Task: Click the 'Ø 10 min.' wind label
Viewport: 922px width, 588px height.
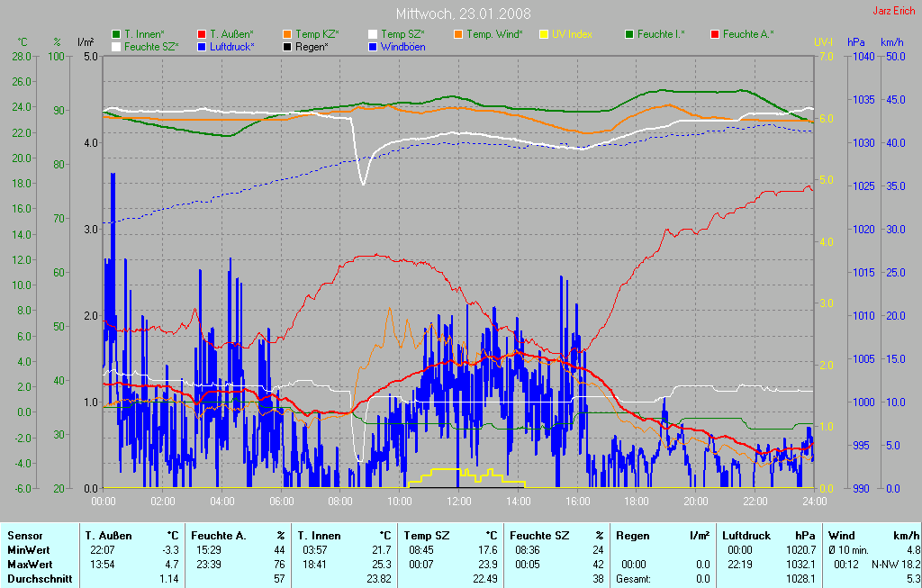Action: [849, 550]
